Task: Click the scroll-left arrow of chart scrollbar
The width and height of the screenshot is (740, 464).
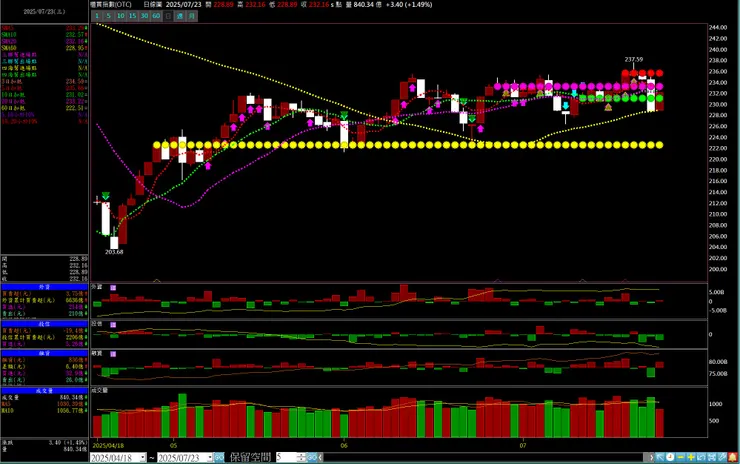Action: (320, 457)
